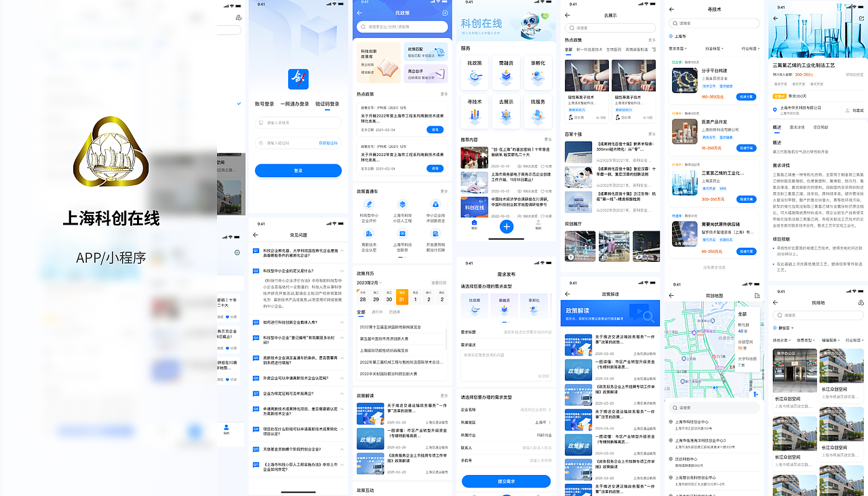Open the 2023年2月 month dropdown in calendar
This screenshot has width=868, height=496.
click(x=370, y=282)
